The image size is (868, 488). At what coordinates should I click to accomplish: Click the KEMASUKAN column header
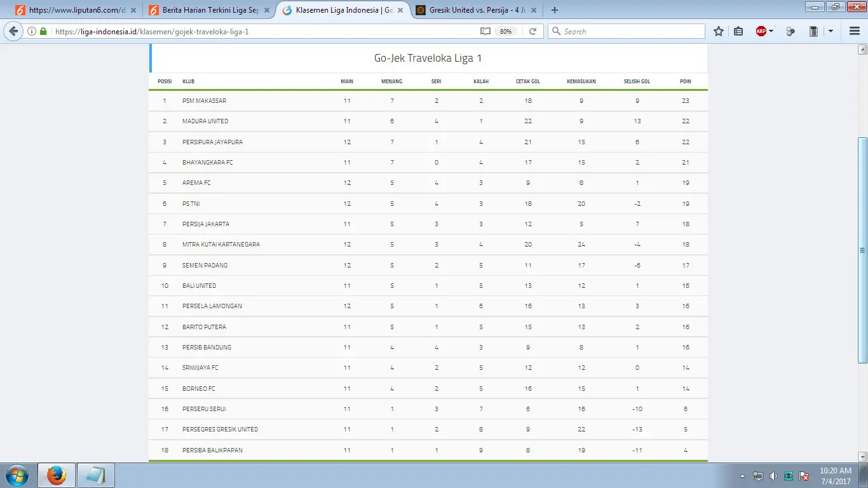click(581, 81)
